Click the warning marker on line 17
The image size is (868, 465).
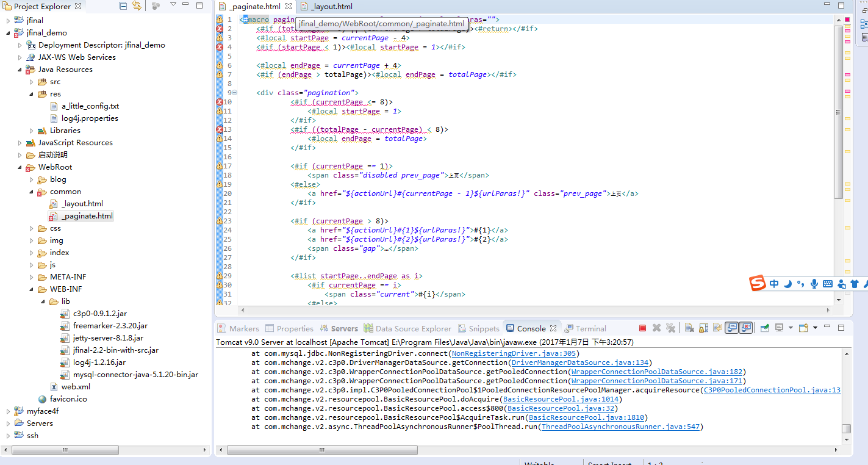click(x=220, y=166)
